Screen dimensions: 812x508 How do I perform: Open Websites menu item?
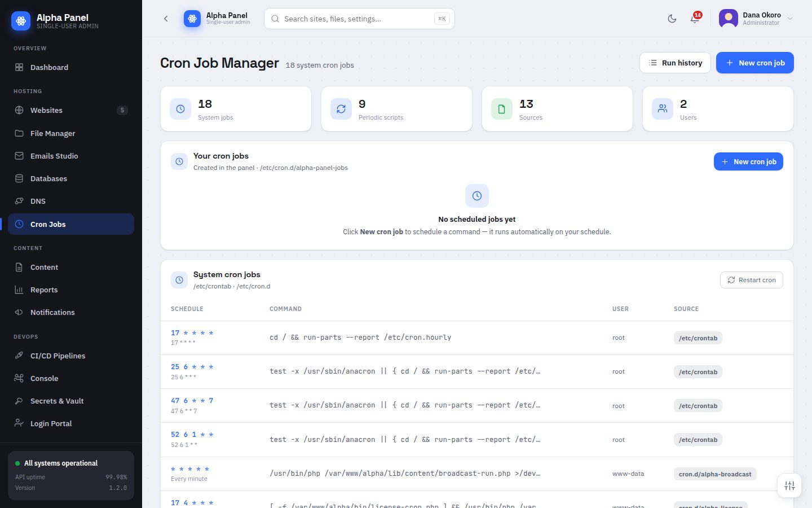[x=71, y=110]
